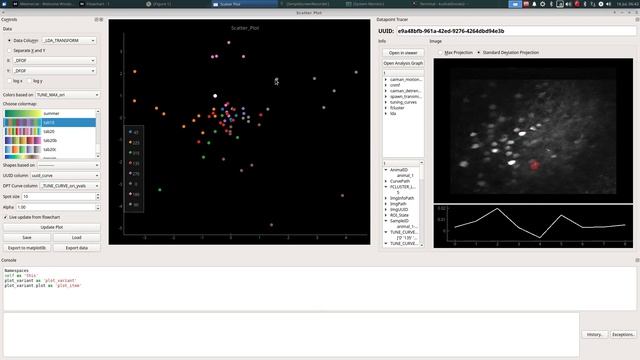
Task: Enable Separate X and Y option
Action: click(x=9, y=51)
